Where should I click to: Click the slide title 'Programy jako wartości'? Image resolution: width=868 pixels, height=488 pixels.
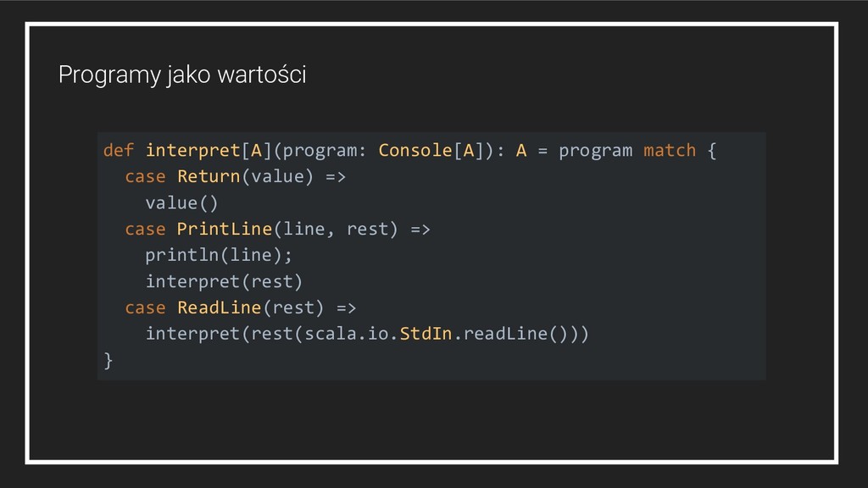(x=182, y=75)
